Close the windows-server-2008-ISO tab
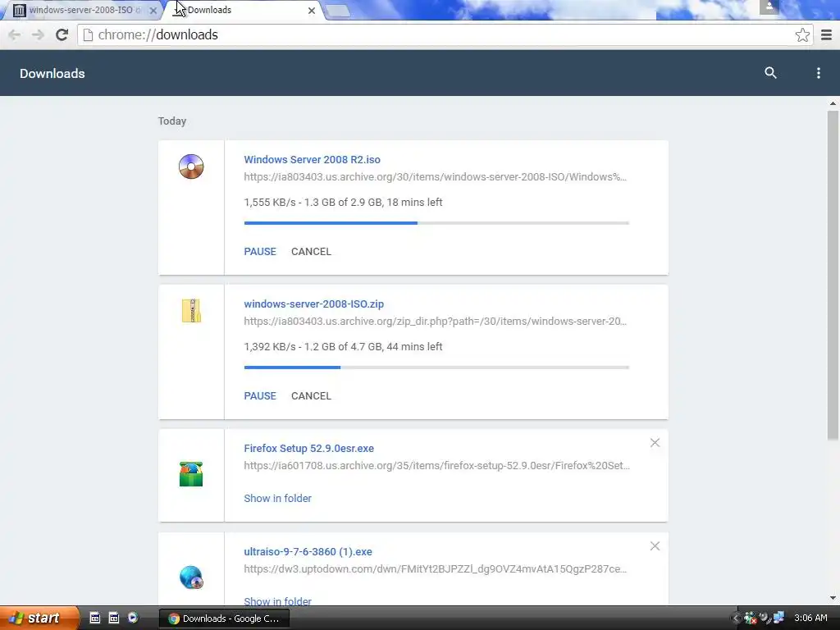This screenshot has height=630, width=840. [x=153, y=10]
